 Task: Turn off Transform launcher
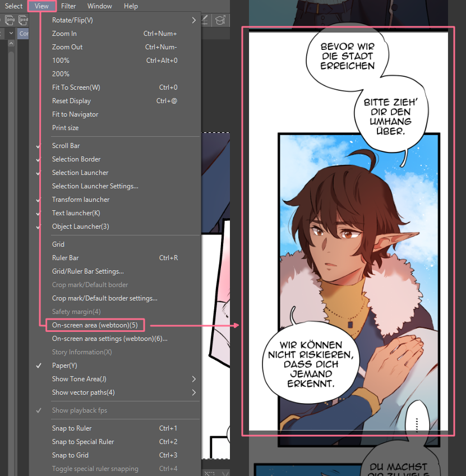81,200
